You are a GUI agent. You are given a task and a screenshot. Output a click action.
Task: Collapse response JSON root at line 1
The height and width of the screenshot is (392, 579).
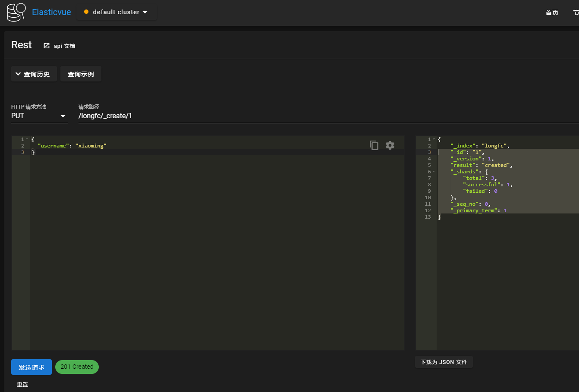coord(434,139)
